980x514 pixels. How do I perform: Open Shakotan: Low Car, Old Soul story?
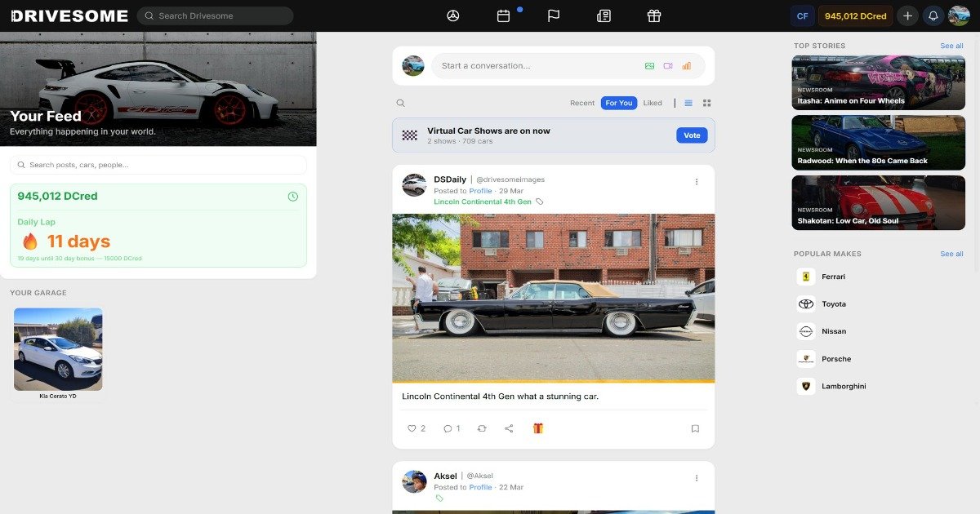[878, 202]
